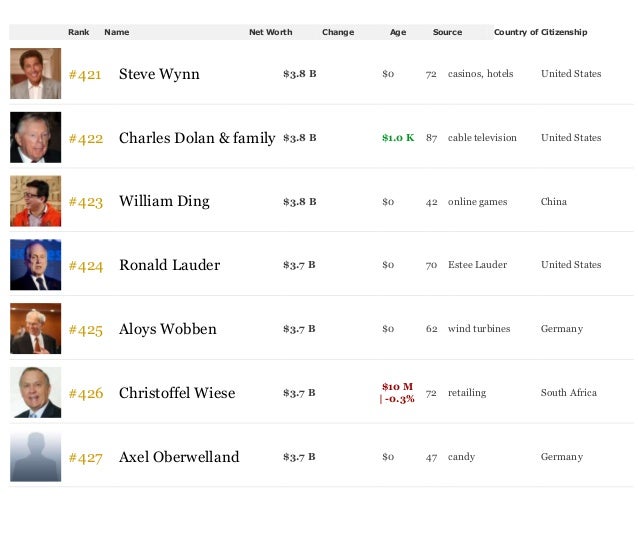The width and height of the screenshot is (638, 540).
Task: Select rank #421
Action: 85,75
